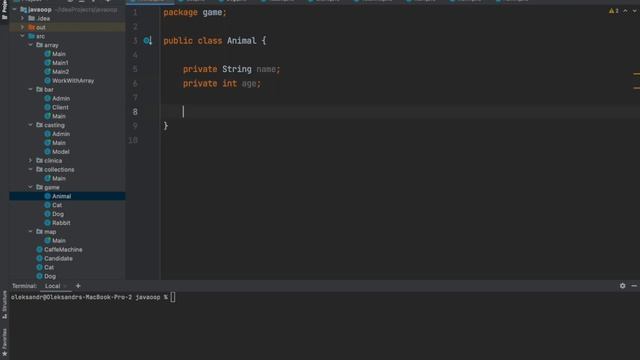Screen dimensions: 640x360
Task: Collapse the array package
Action: [x=31, y=45]
